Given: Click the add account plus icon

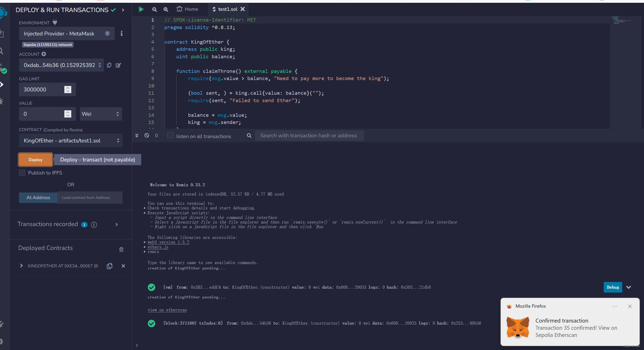Looking at the screenshot, I should (44, 54).
